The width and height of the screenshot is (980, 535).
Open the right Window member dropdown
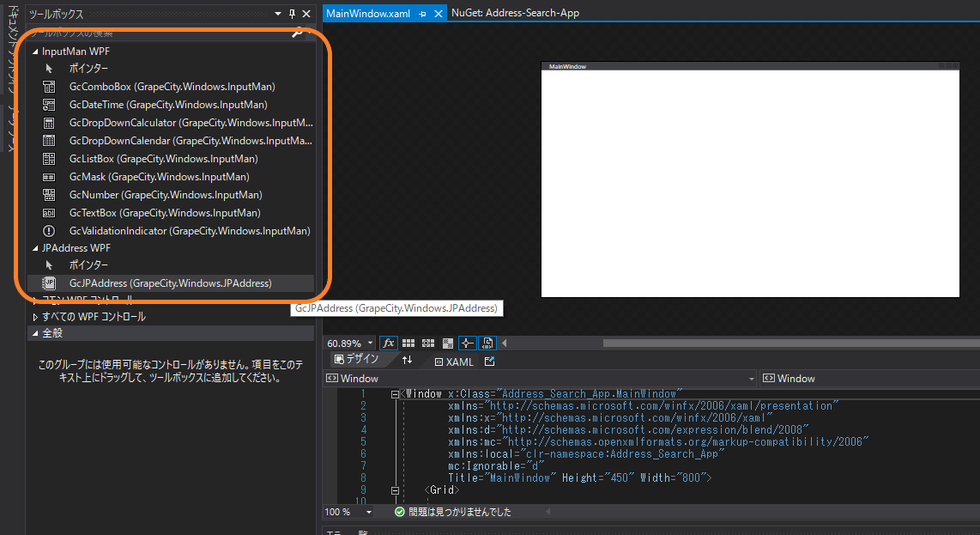pyautogui.click(x=870, y=379)
